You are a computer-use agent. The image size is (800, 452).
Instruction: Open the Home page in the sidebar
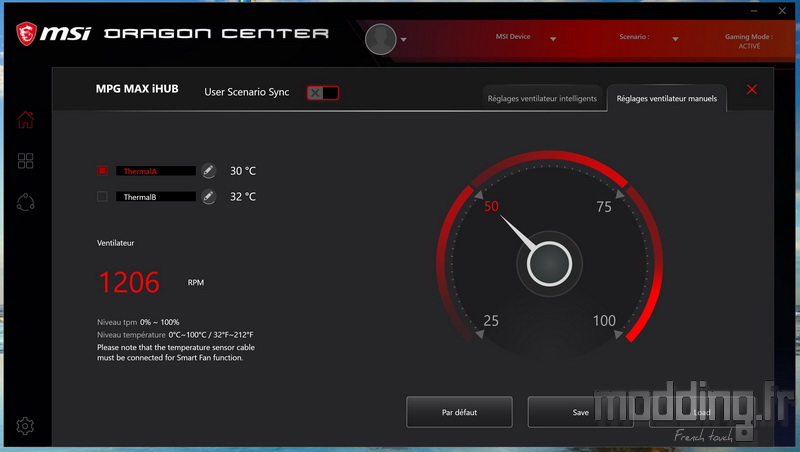[26, 120]
